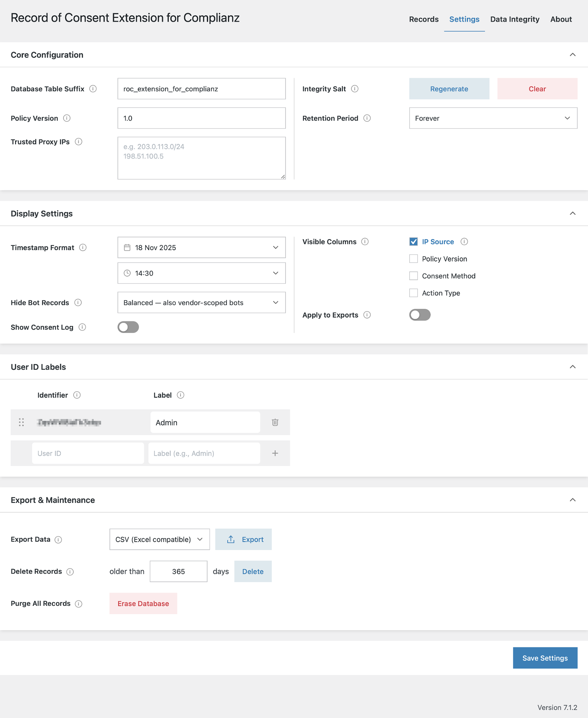Click the Save Settings button
This screenshot has height=718, width=588.
click(545, 658)
